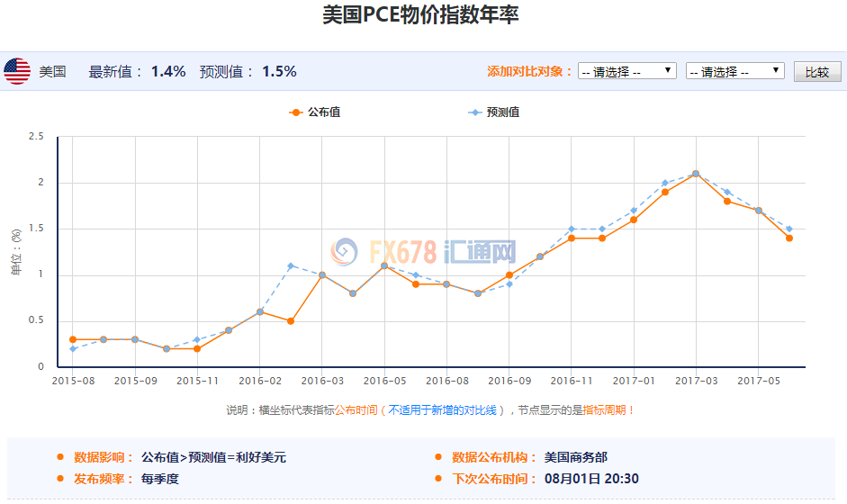Viewport: 847px width, 504px height.
Task: Click the orange peak data point at 2017-03
Action: point(696,174)
